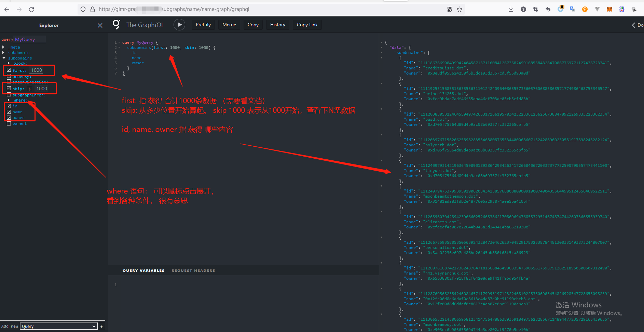Uncheck the owner field checkbox
The height and width of the screenshot is (332, 644).
[9, 118]
